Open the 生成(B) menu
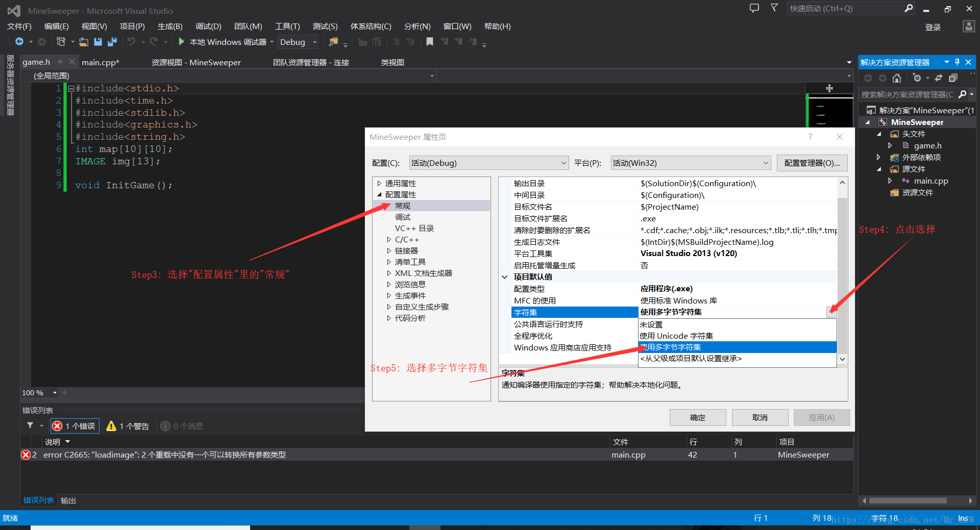Image resolution: width=980 pixels, height=530 pixels. pos(170,27)
